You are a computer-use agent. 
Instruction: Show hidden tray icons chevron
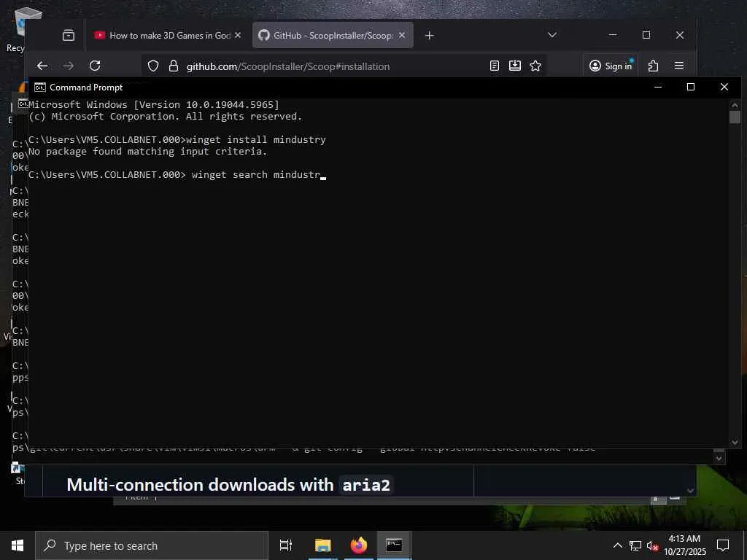click(x=617, y=545)
